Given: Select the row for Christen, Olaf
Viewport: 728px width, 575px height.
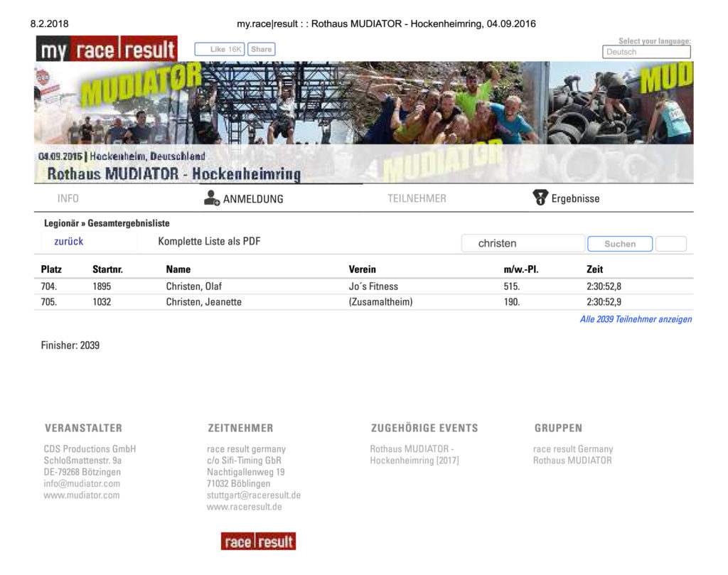Looking at the screenshot, I should point(363,286).
